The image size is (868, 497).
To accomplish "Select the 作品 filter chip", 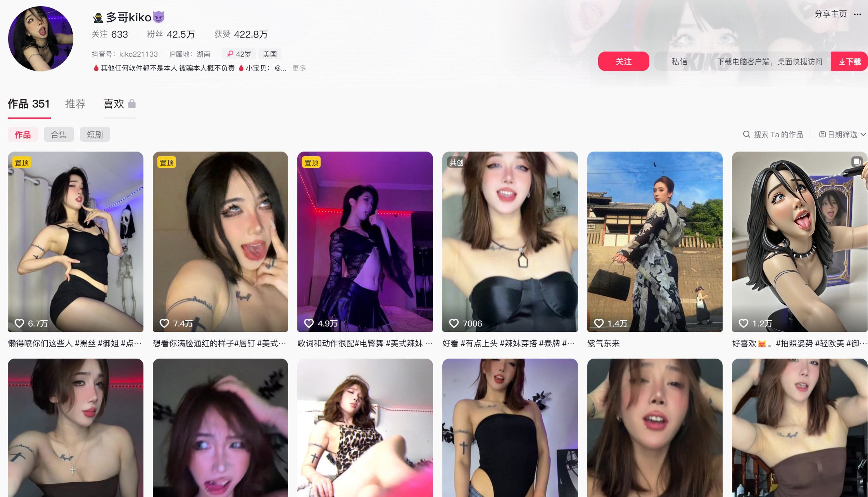I will point(22,135).
